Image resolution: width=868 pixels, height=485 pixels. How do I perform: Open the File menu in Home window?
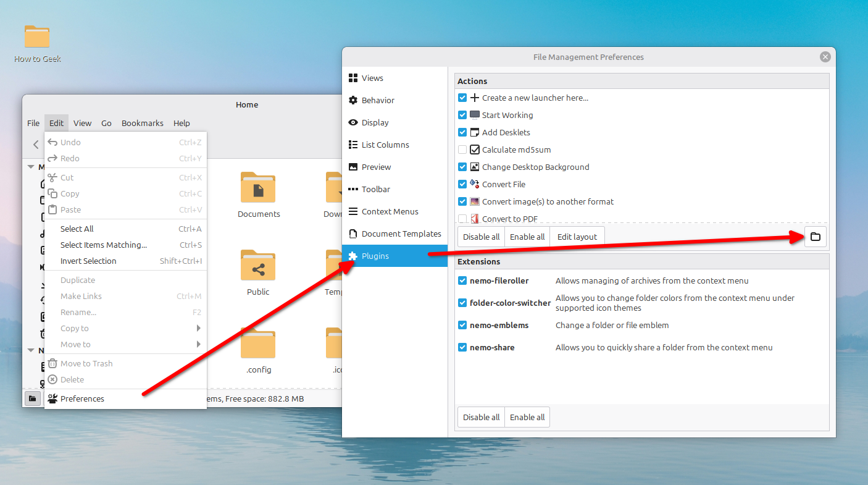coord(33,123)
